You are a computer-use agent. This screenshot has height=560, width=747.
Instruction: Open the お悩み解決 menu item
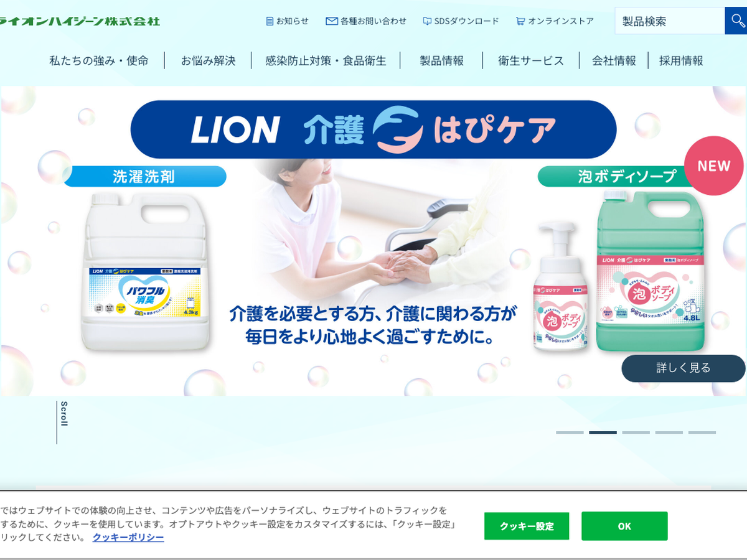click(x=208, y=61)
